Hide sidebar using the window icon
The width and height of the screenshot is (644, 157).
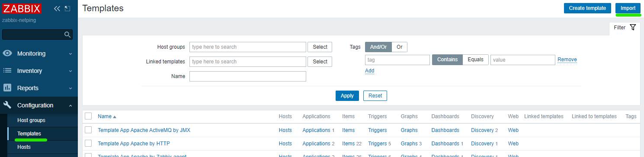[67, 9]
